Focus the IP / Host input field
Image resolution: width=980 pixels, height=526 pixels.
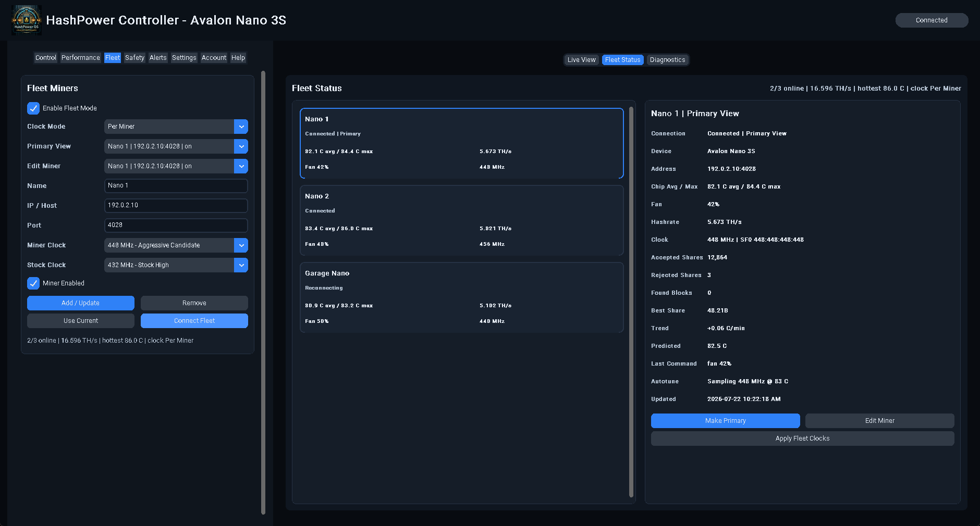click(176, 206)
